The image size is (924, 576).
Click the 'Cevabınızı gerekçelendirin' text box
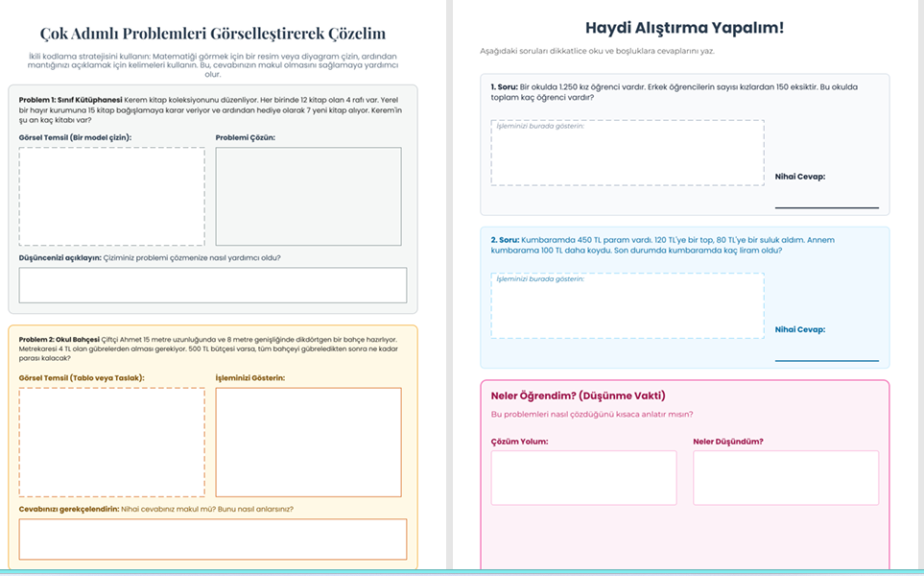click(x=212, y=539)
